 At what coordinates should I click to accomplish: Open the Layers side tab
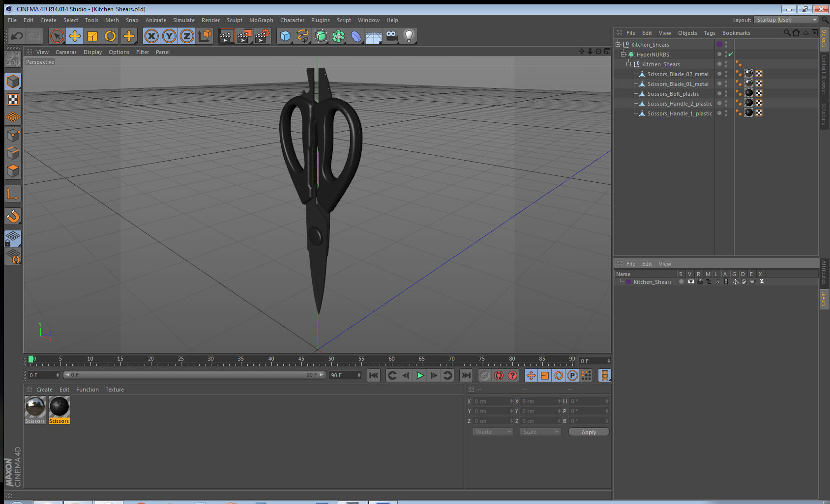824,298
